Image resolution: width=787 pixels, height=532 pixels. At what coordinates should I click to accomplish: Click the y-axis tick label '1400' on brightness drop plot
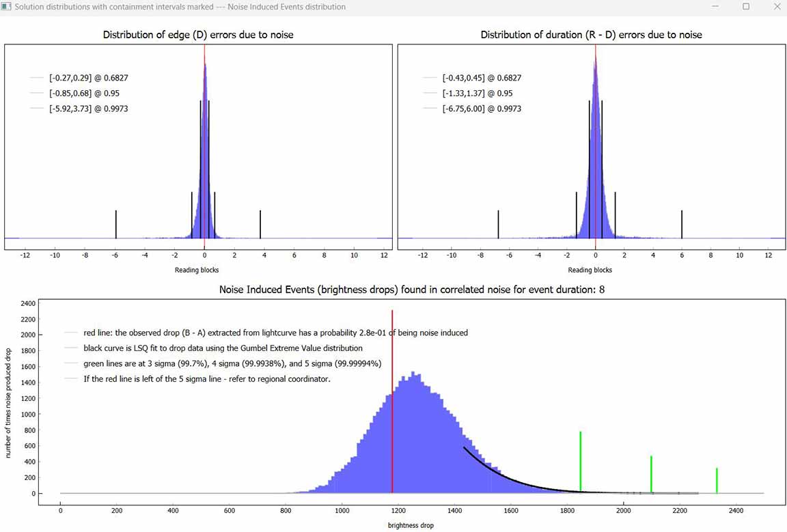pos(28,382)
